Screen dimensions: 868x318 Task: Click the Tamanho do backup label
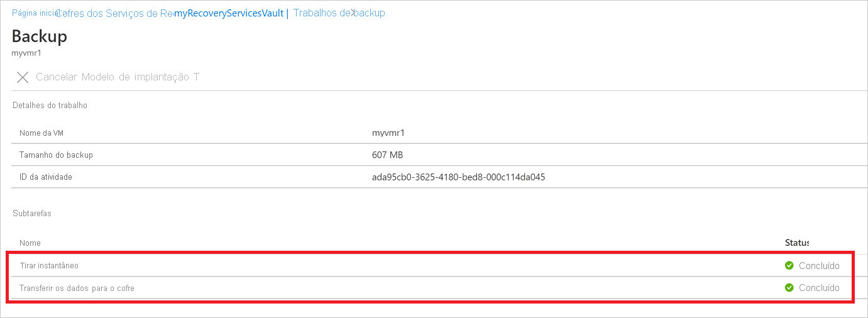click(x=57, y=155)
